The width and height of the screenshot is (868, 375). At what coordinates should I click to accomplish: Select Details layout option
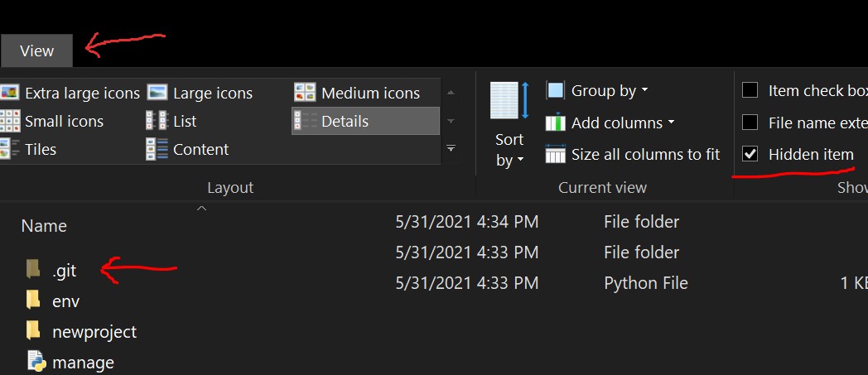pyautogui.click(x=365, y=122)
